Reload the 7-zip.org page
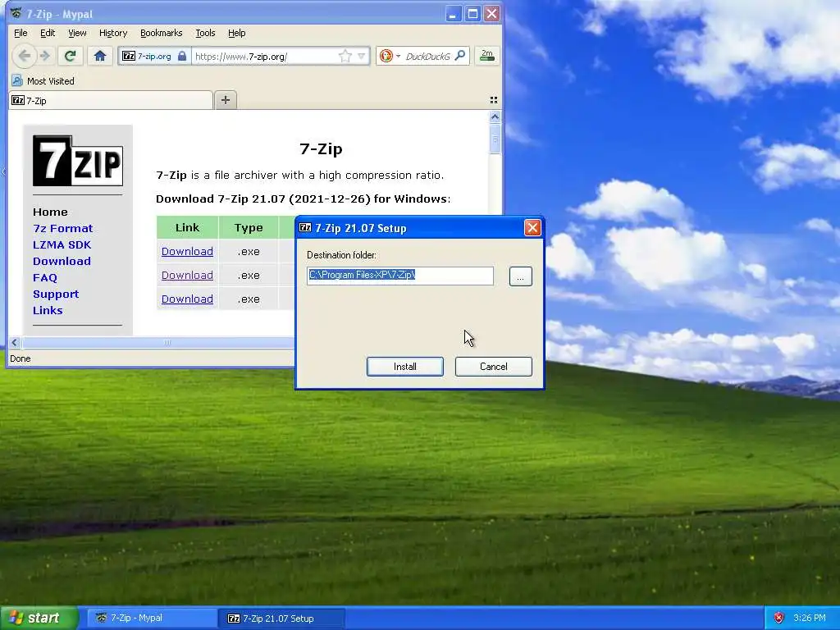The image size is (840, 630). (x=71, y=56)
